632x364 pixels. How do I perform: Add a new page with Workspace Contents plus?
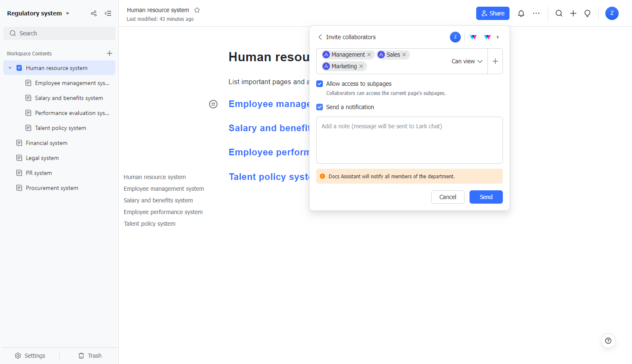coord(110,53)
